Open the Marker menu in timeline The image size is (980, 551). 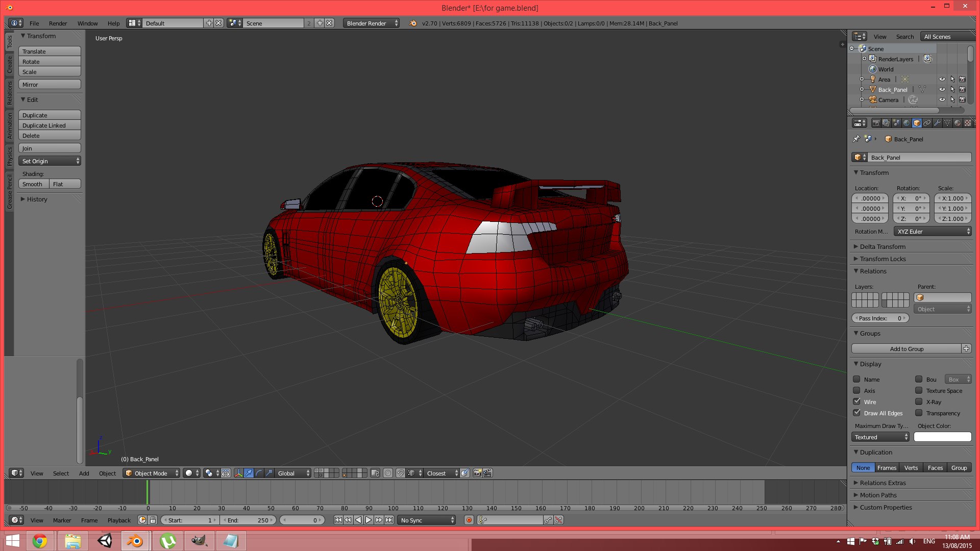tap(62, 520)
